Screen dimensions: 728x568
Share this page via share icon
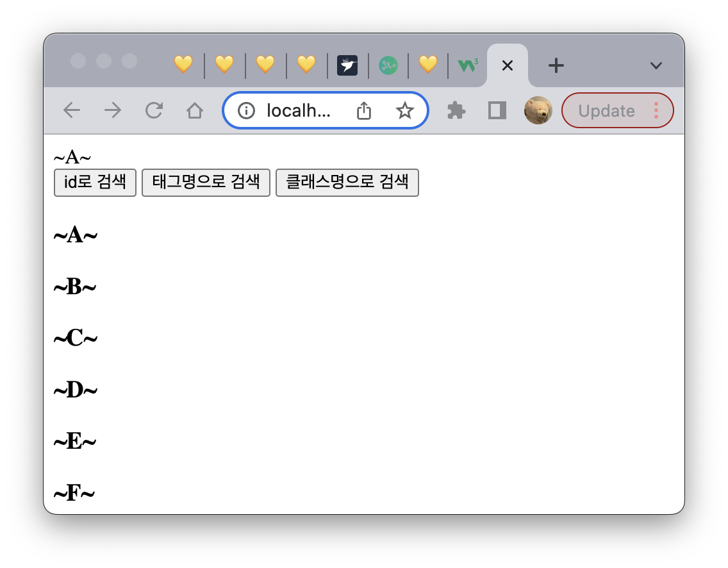click(364, 110)
